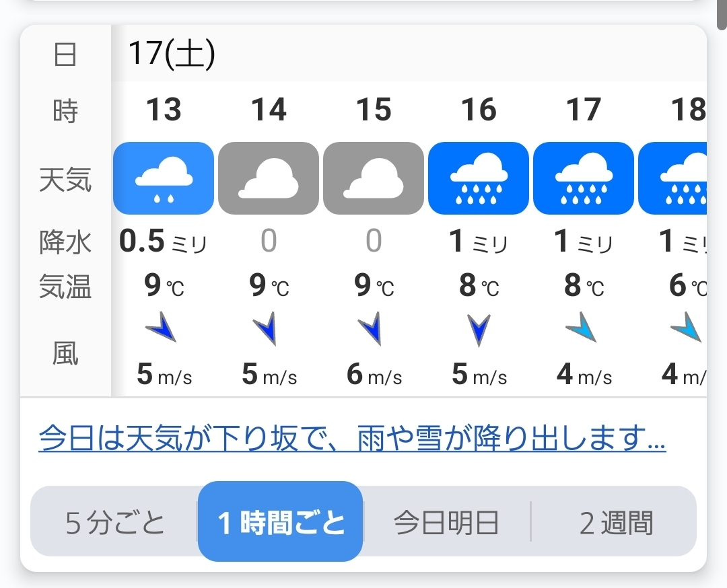Tap the cloudy icon at 15時
Image resolution: width=727 pixels, height=588 pixels.
[374, 178]
